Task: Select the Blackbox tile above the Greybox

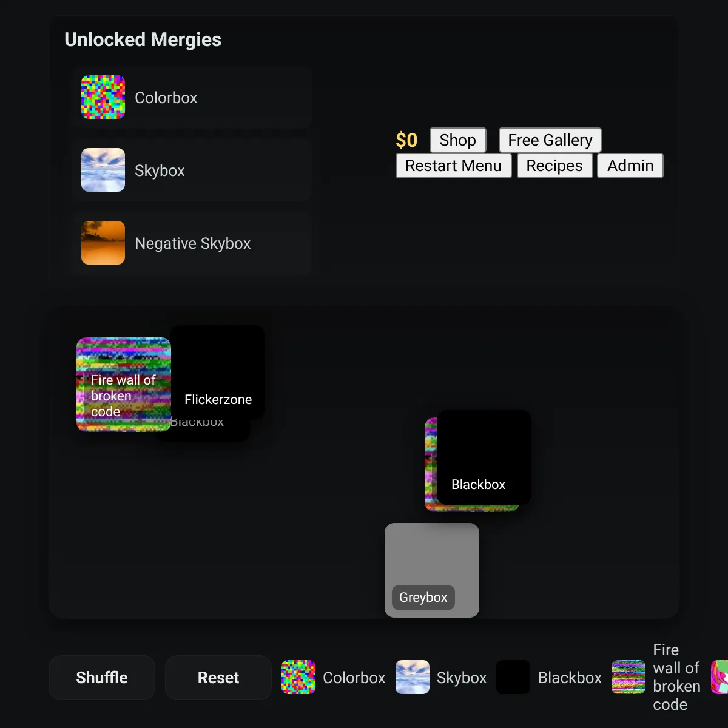Action: [484, 456]
